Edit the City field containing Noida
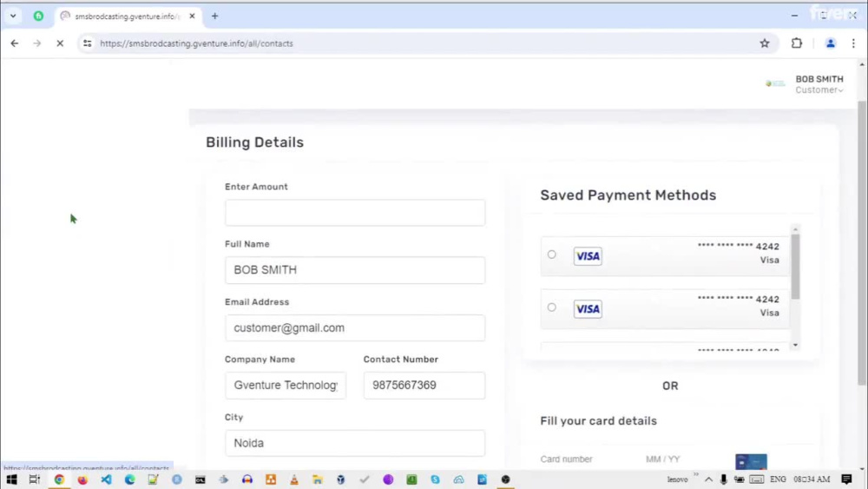This screenshot has width=868, height=489. coord(355,443)
